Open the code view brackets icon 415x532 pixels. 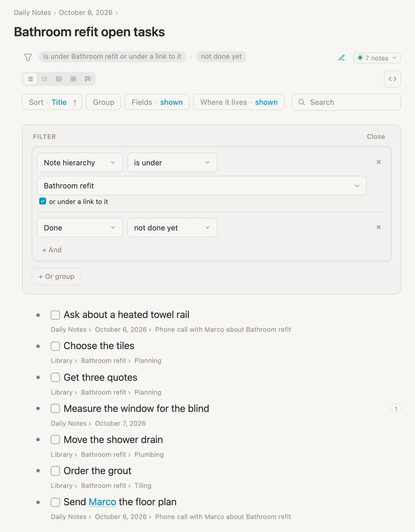tap(392, 79)
